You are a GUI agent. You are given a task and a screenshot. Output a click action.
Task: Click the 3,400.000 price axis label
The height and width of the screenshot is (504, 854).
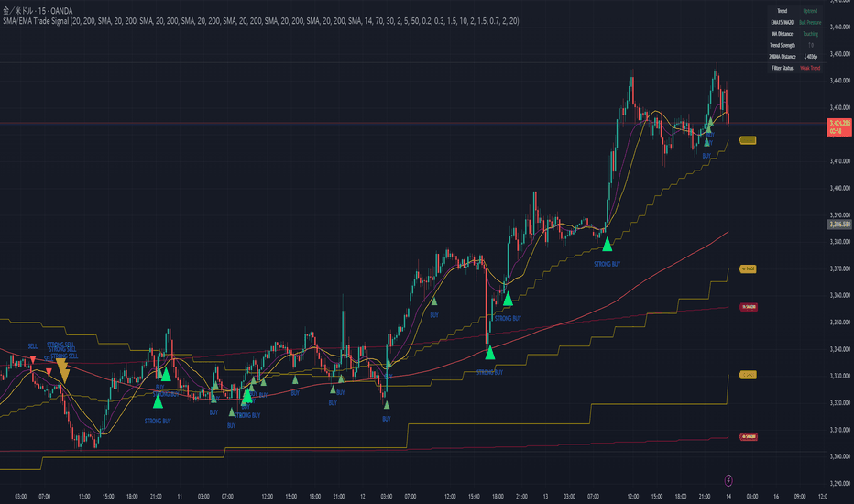tap(840, 188)
